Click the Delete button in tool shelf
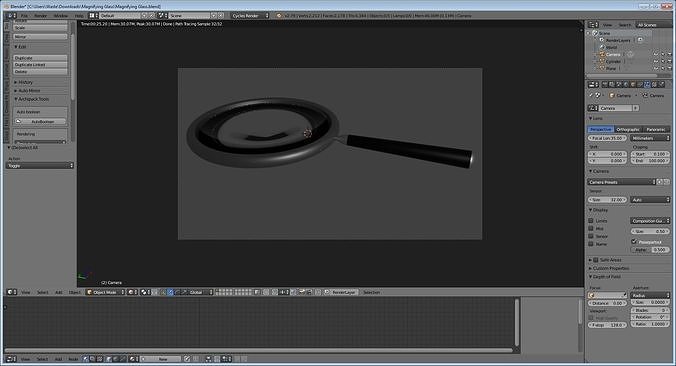 (41, 71)
